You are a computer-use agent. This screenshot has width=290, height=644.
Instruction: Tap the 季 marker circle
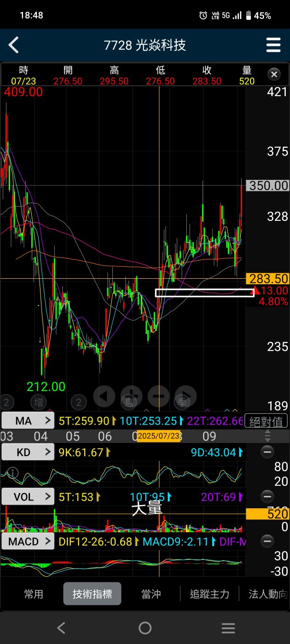182,403
